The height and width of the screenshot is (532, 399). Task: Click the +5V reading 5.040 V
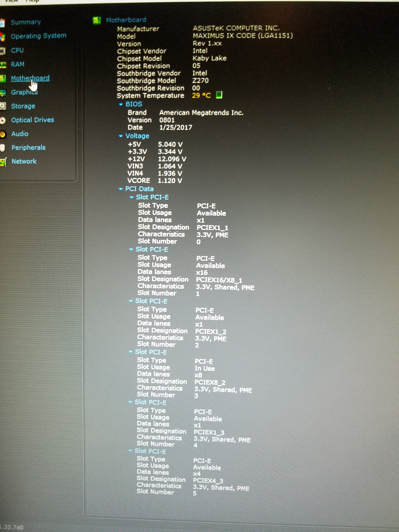(170, 144)
